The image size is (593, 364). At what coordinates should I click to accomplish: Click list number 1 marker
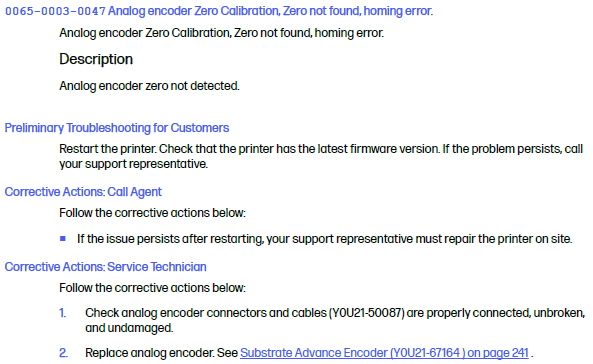(63, 313)
